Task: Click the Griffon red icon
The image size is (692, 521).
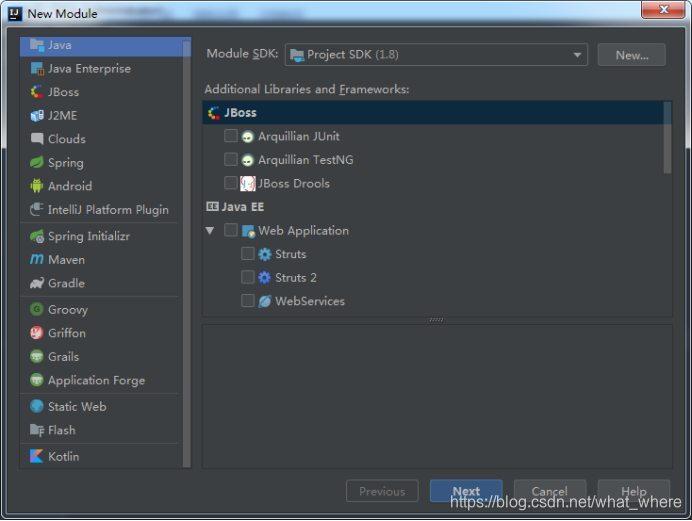Action: click(x=37, y=333)
